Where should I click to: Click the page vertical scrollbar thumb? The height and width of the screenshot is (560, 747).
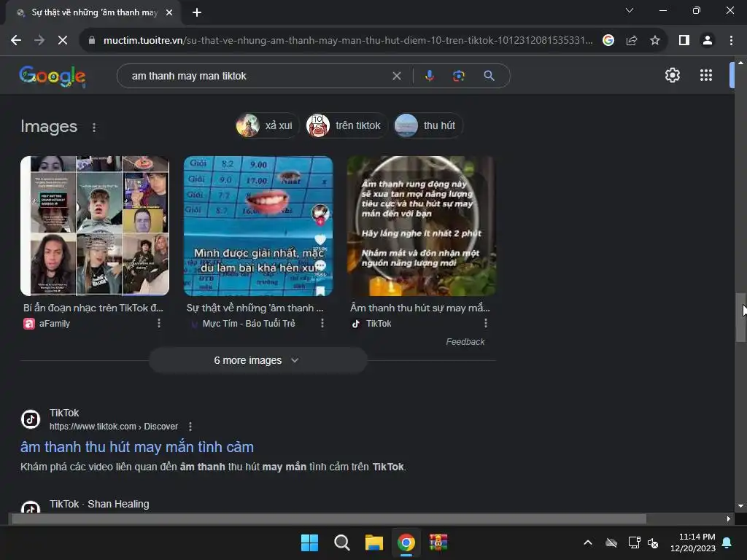[x=740, y=316]
